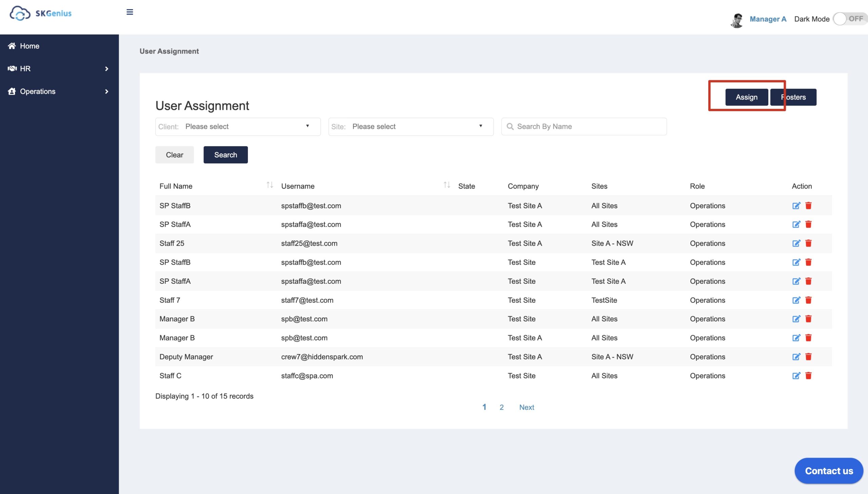Sort by Username column arrows
The image size is (868, 494).
(447, 185)
